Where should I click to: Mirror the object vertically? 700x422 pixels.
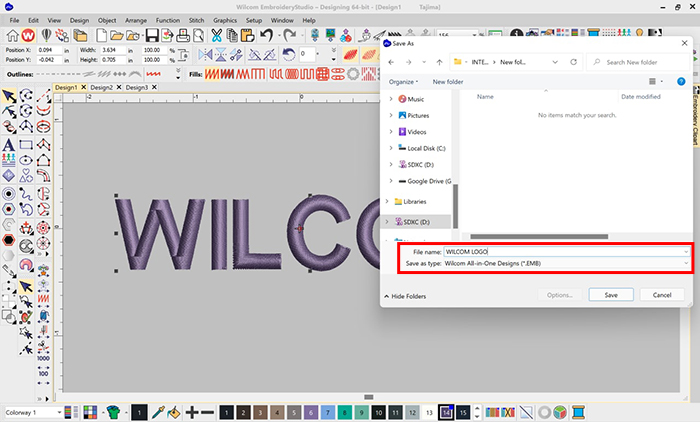(221, 55)
